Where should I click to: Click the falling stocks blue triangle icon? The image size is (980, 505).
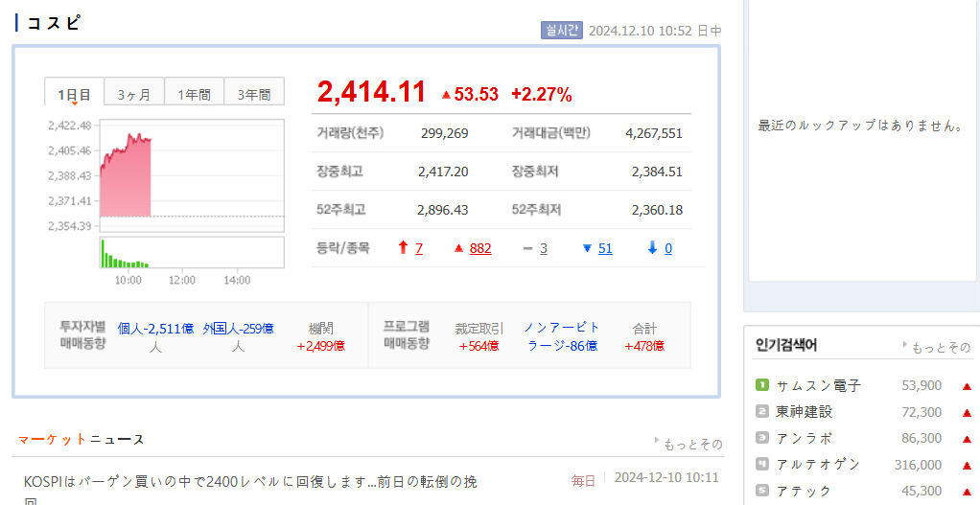(587, 248)
